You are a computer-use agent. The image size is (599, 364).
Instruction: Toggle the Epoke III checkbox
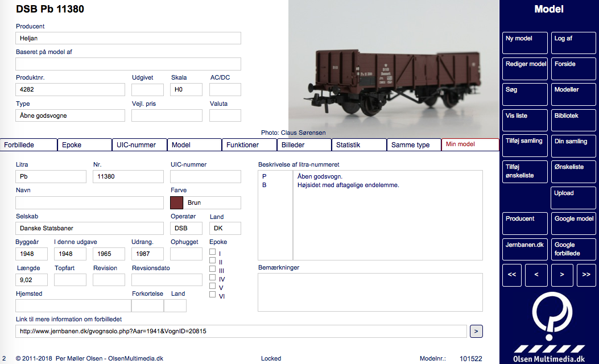(212, 268)
